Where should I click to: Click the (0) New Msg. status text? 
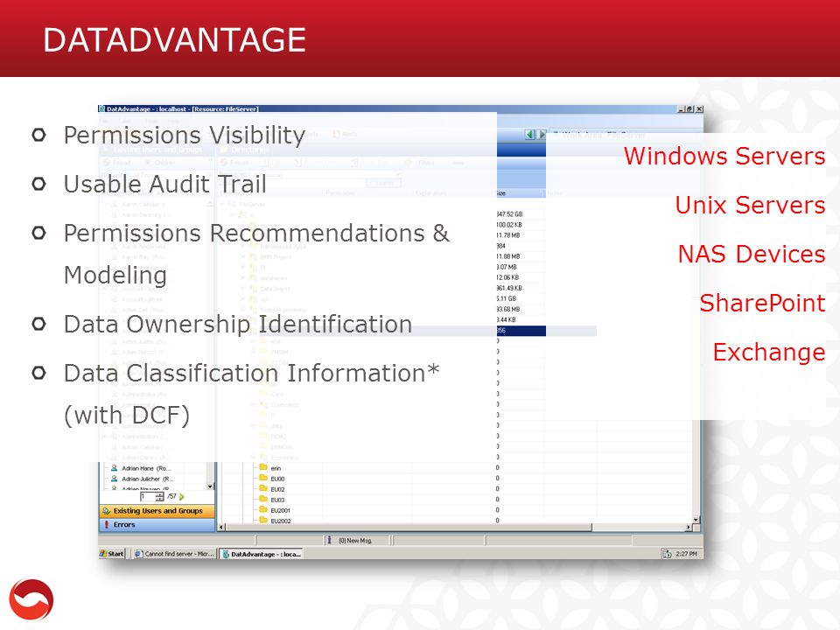point(355,541)
